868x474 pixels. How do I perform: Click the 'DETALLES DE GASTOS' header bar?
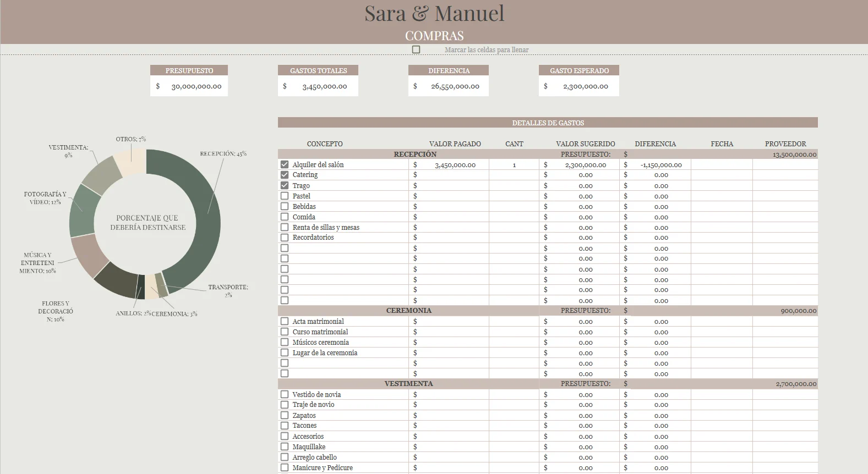pyautogui.click(x=548, y=123)
